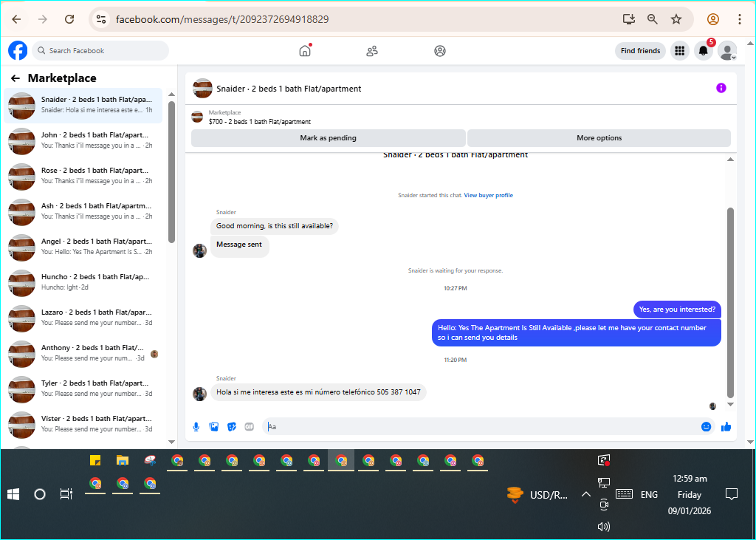The height and width of the screenshot is (540, 756).
Task: Open site information icon in address bar
Action: point(100,19)
